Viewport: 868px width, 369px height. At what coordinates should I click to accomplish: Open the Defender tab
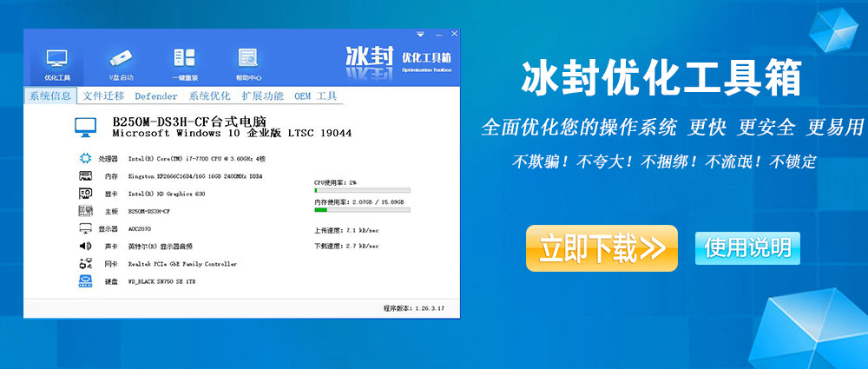point(156,96)
